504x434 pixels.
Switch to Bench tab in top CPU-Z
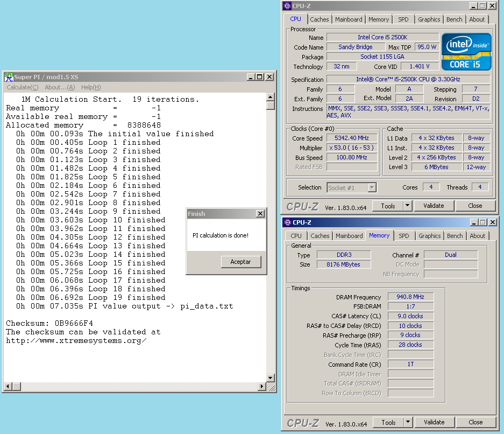pyautogui.click(x=454, y=19)
